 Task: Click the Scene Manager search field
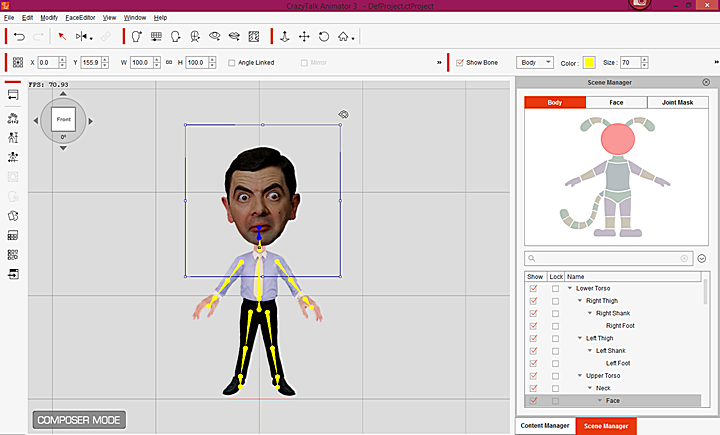coord(609,259)
